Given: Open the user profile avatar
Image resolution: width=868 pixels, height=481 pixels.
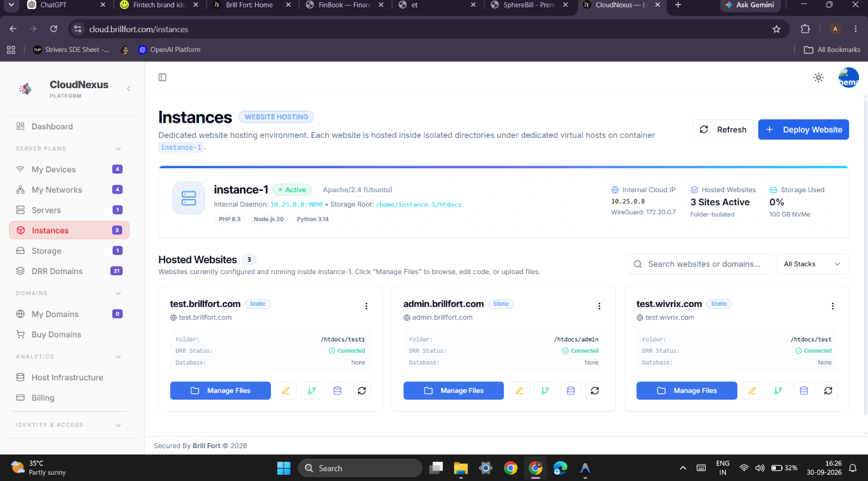Looking at the screenshot, I should click(x=848, y=77).
